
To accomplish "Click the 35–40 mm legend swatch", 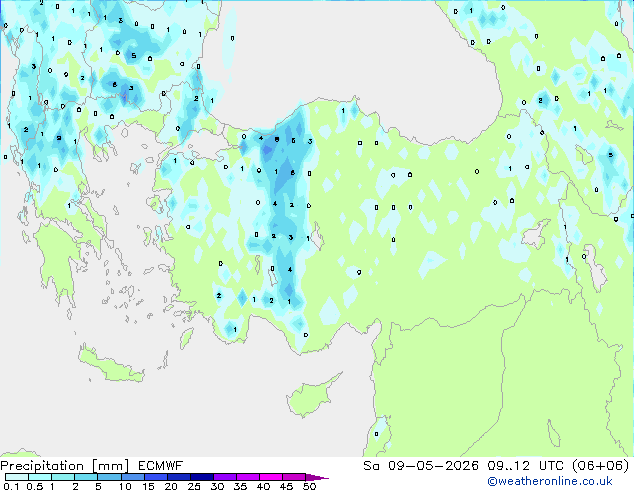I will point(247,477).
